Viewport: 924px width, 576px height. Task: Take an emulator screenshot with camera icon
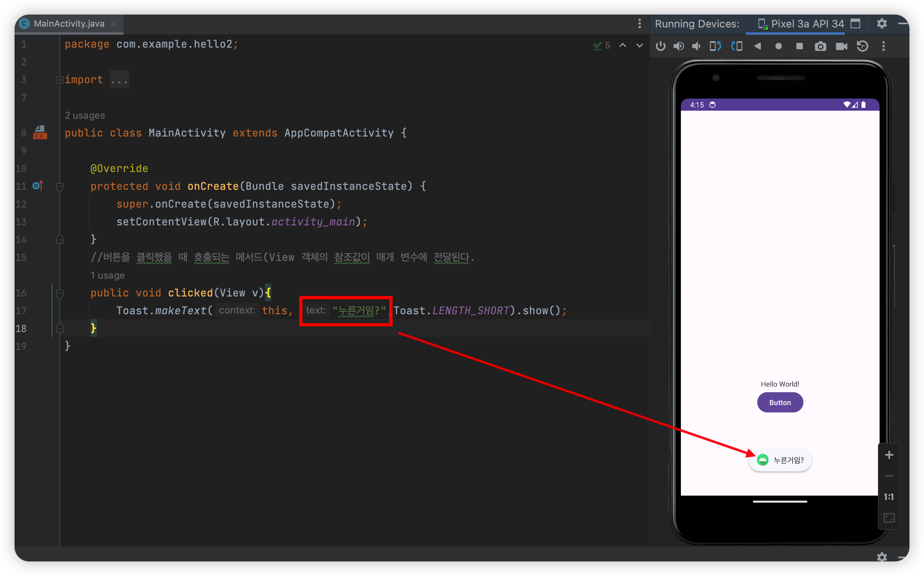pyautogui.click(x=820, y=46)
